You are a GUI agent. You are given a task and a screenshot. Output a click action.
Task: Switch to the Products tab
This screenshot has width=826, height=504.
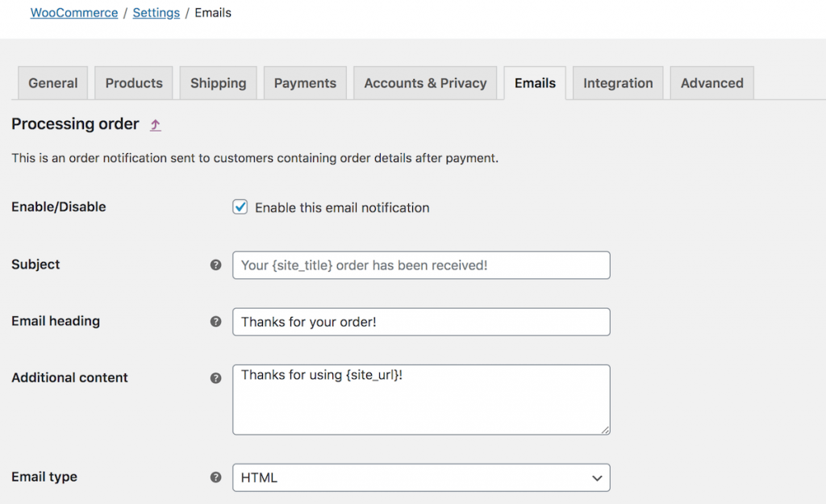pos(133,82)
